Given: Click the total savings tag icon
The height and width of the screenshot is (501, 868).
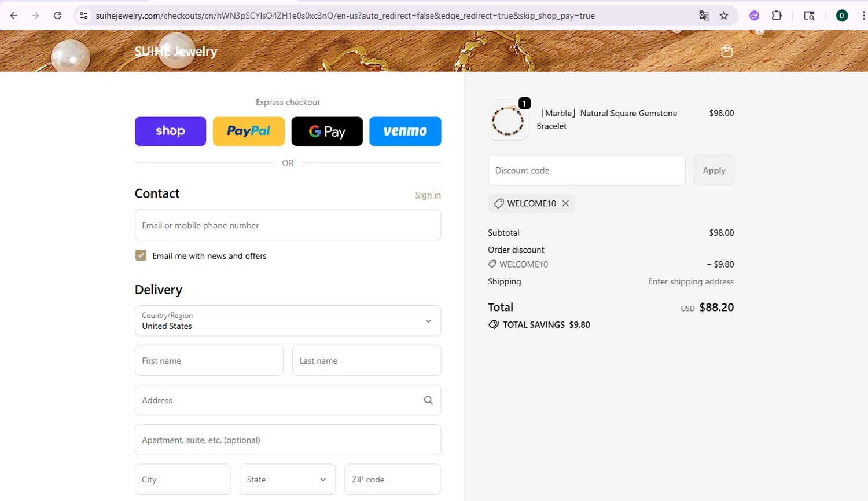Looking at the screenshot, I should (494, 325).
